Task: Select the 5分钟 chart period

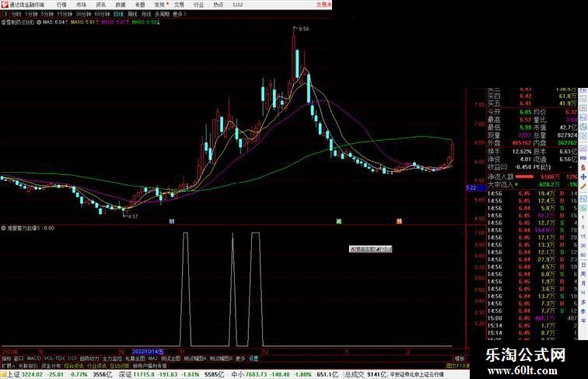Action: tap(47, 14)
